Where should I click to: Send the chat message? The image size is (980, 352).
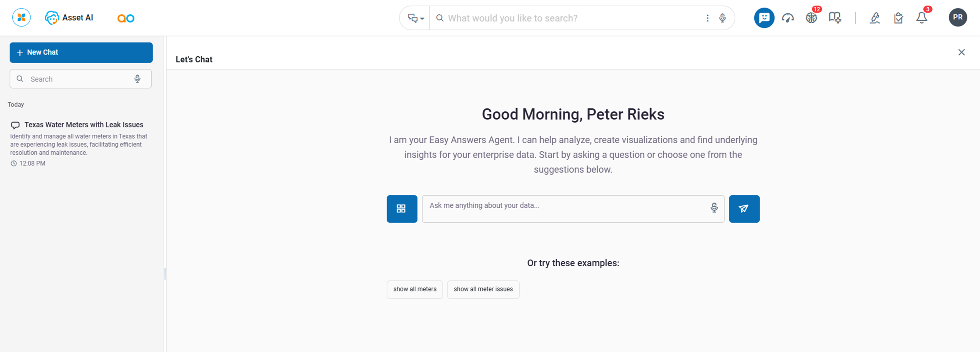point(744,209)
